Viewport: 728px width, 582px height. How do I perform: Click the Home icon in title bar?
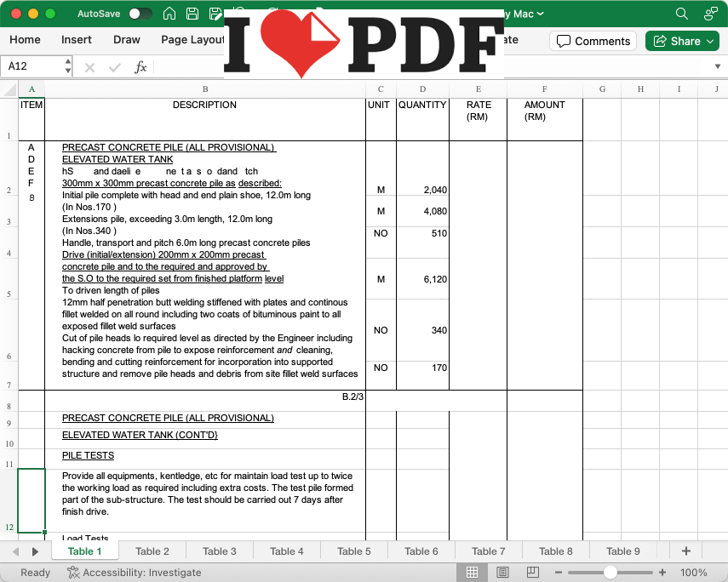[169, 14]
